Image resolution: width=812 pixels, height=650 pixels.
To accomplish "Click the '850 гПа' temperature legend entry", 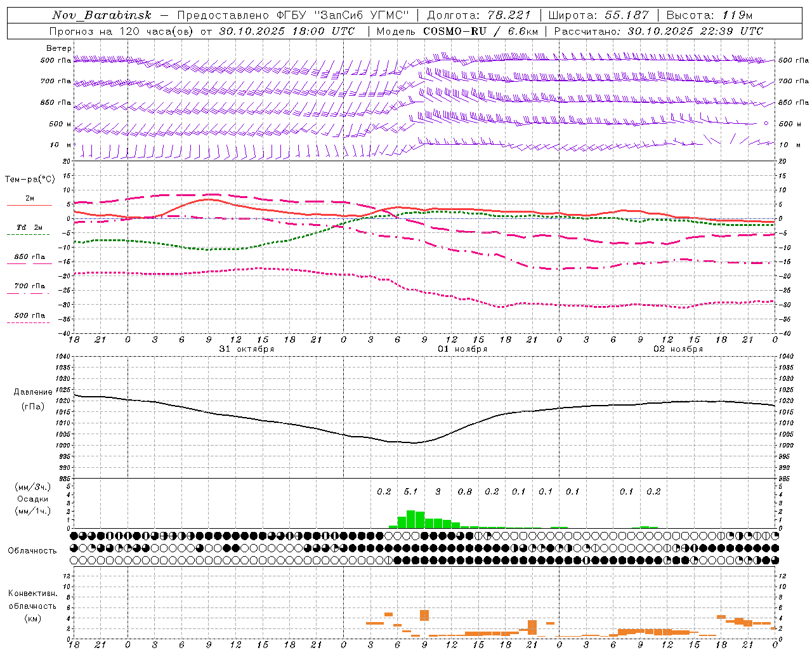I will click(30, 257).
